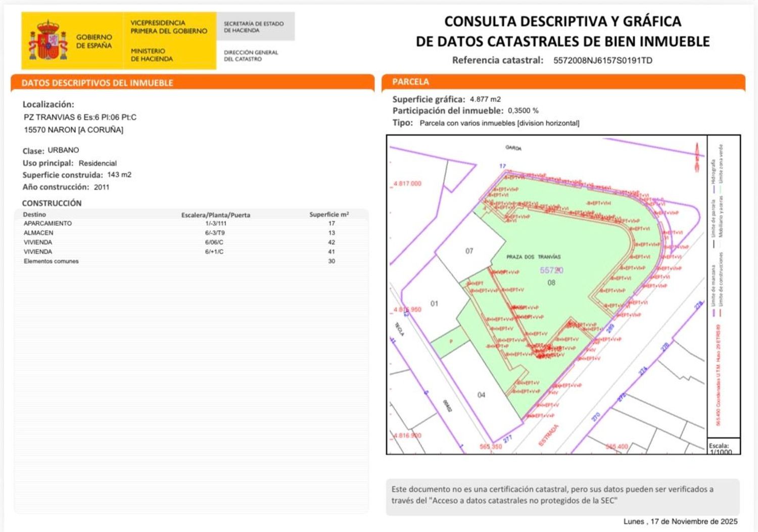Click the participation value '0,3500 %'
The height and width of the screenshot is (532, 758).
[523, 111]
